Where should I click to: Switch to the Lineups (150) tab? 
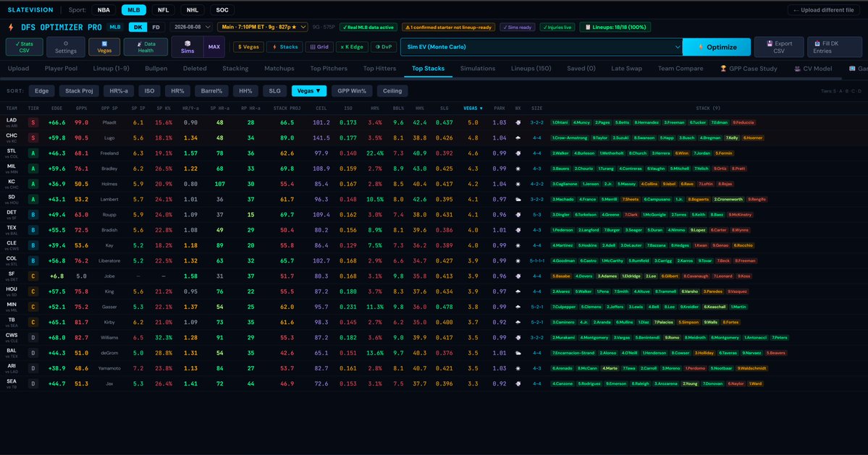click(531, 69)
